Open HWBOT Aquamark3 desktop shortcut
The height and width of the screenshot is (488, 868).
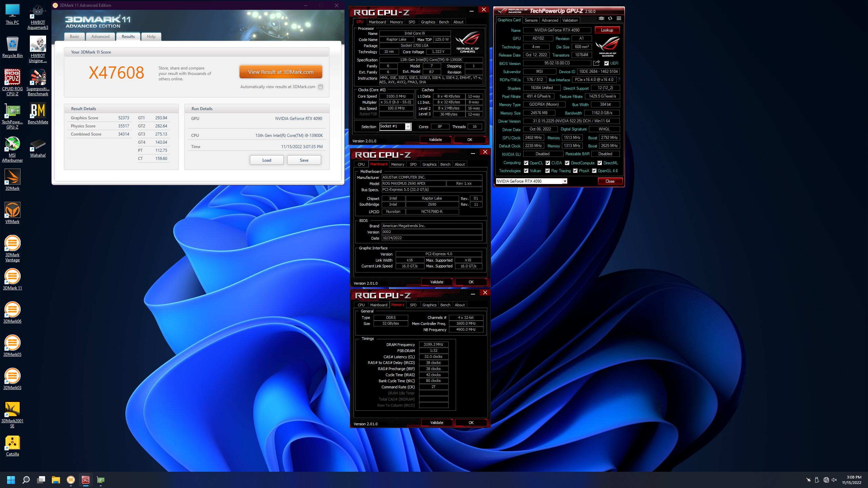pyautogui.click(x=38, y=17)
